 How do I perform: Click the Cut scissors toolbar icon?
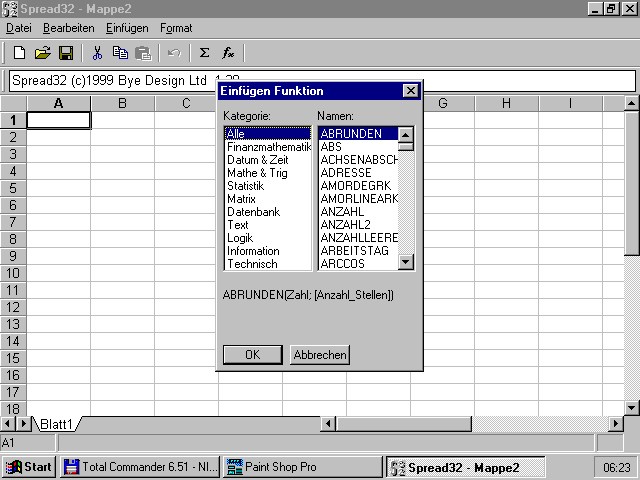tap(97, 53)
